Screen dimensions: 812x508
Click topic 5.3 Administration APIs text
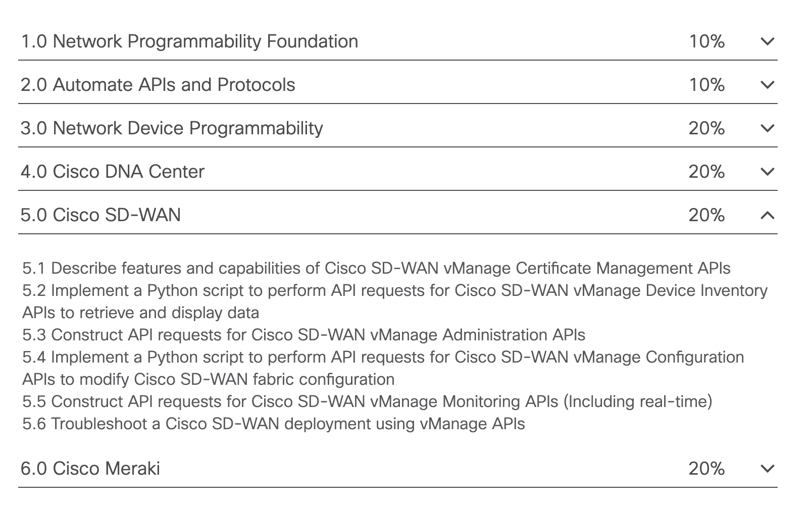click(x=303, y=335)
